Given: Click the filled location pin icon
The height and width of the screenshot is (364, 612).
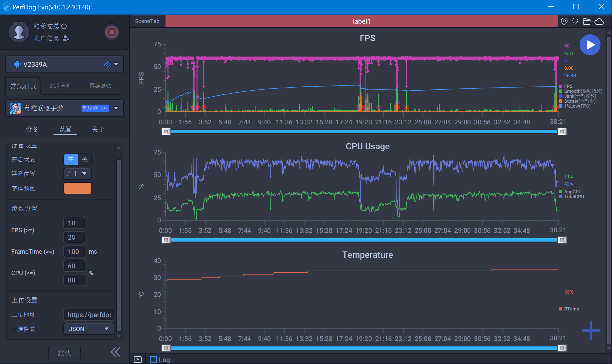Looking at the screenshot, I should 564,21.
